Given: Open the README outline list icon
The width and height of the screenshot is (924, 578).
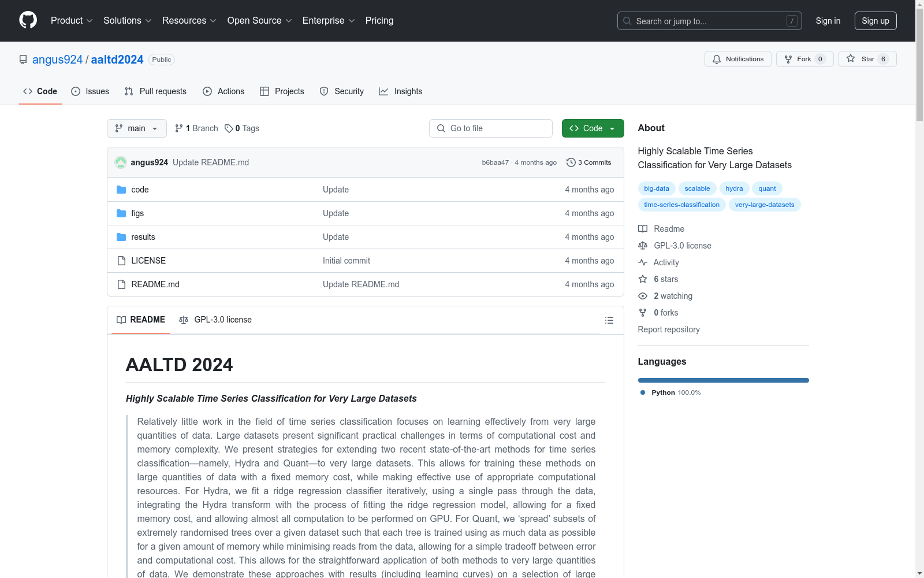Looking at the screenshot, I should [609, 320].
